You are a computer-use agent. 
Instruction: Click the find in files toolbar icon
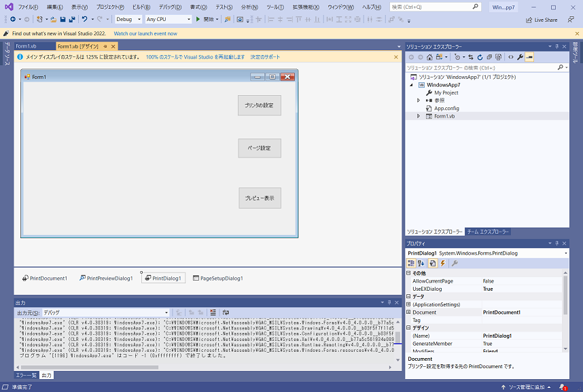point(228,19)
